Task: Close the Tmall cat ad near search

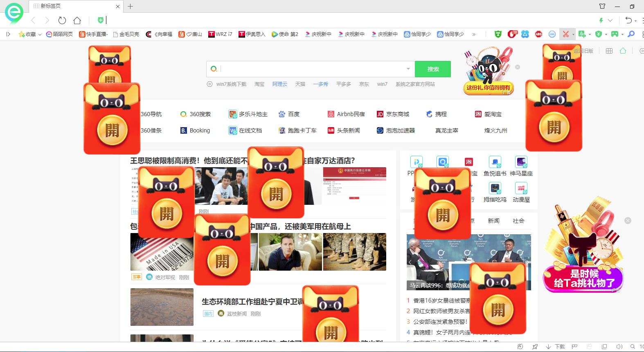Action: click(x=518, y=67)
